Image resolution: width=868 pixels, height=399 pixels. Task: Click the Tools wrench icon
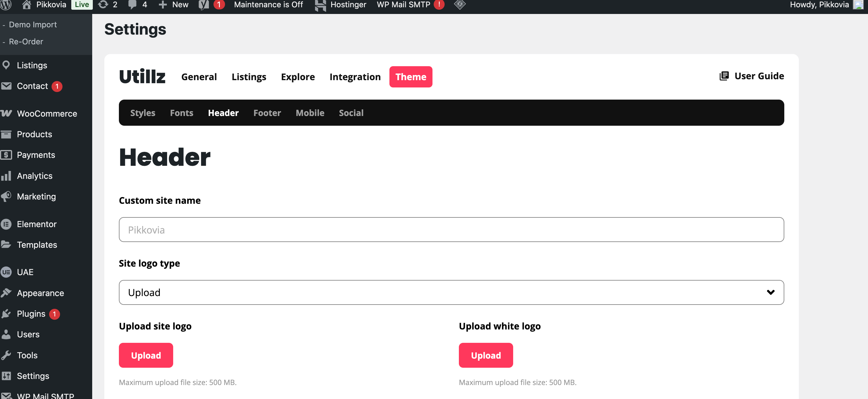(6, 355)
